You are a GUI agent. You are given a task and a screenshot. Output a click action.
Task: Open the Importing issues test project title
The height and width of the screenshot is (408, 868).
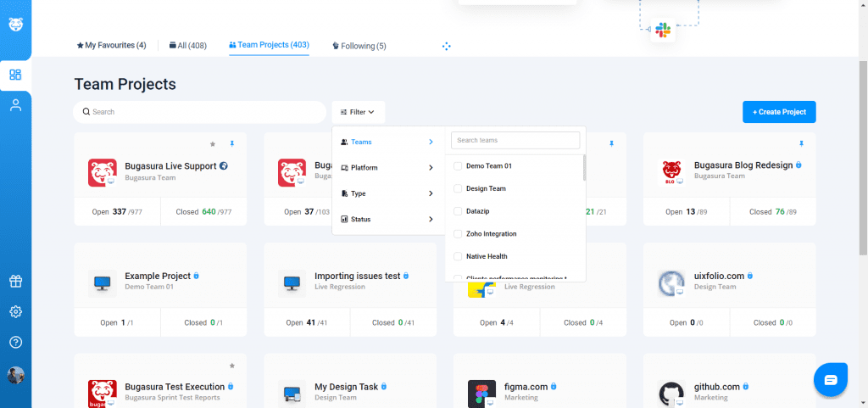tap(358, 276)
